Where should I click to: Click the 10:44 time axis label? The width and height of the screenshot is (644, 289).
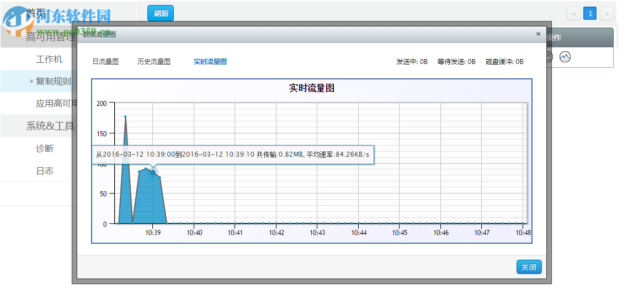(x=359, y=232)
